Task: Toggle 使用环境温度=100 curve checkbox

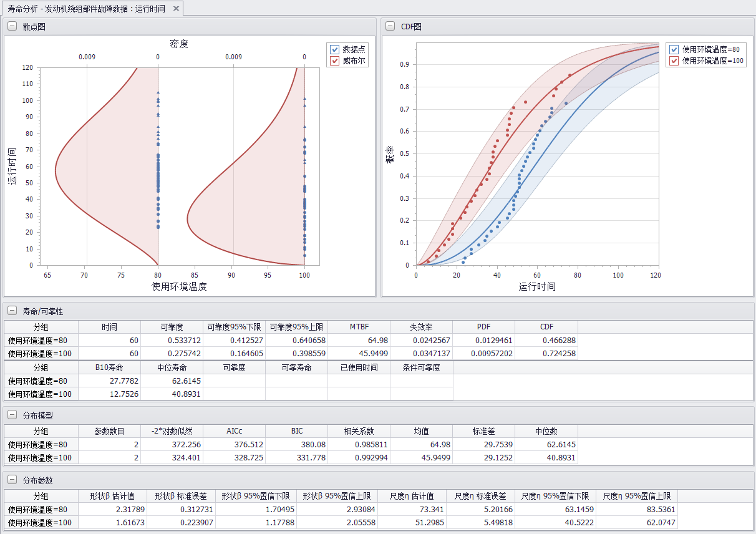Action: click(674, 61)
